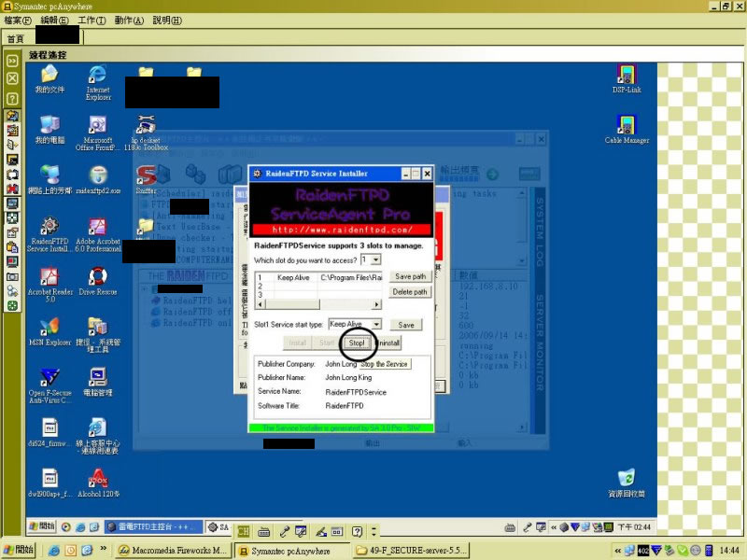The width and height of the screenshot is (747, 560).
Task: Switch to 雷電FTPD主控台 in the remote taskbar
Action: [153, 526]
